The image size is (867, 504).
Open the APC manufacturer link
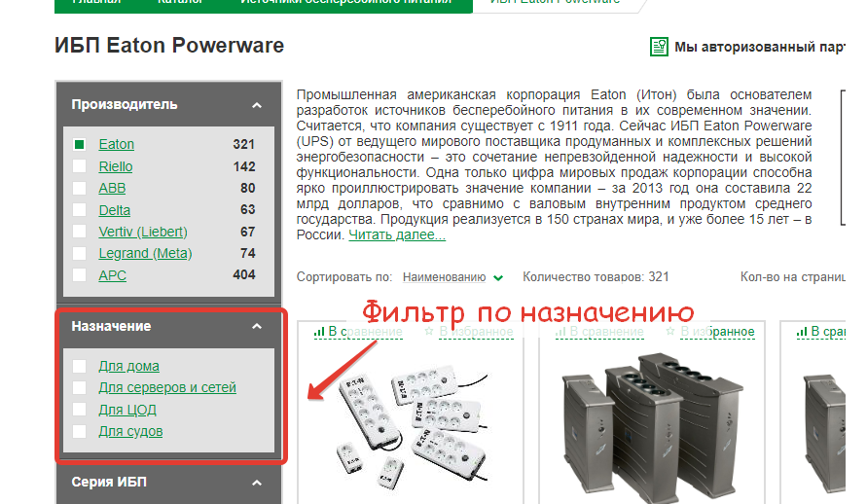pos(112,275)
